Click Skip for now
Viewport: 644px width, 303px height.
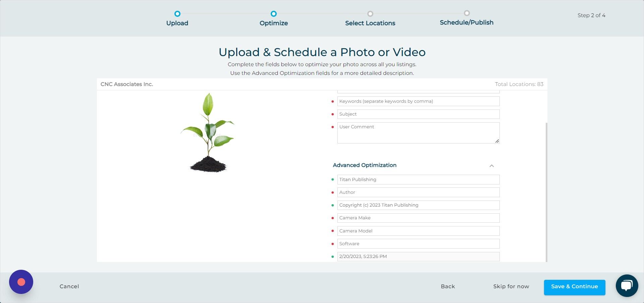(x=511, y=286)
